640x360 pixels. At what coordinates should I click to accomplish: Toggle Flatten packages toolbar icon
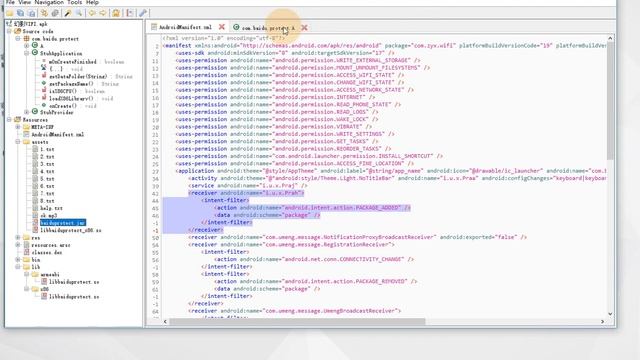[x=55, y=13]
